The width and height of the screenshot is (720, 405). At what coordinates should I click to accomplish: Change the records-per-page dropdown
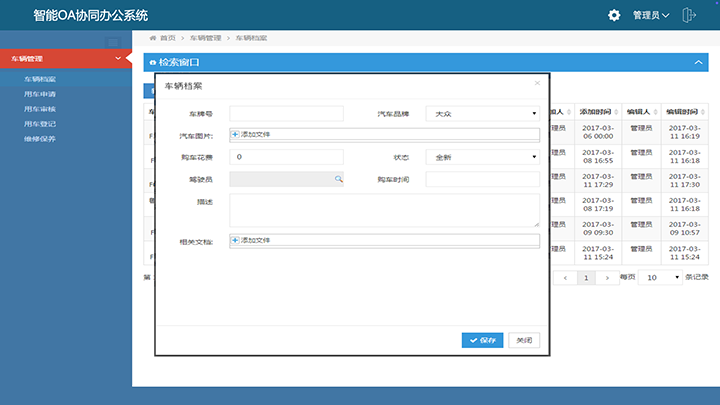click(x=660, y=277)
